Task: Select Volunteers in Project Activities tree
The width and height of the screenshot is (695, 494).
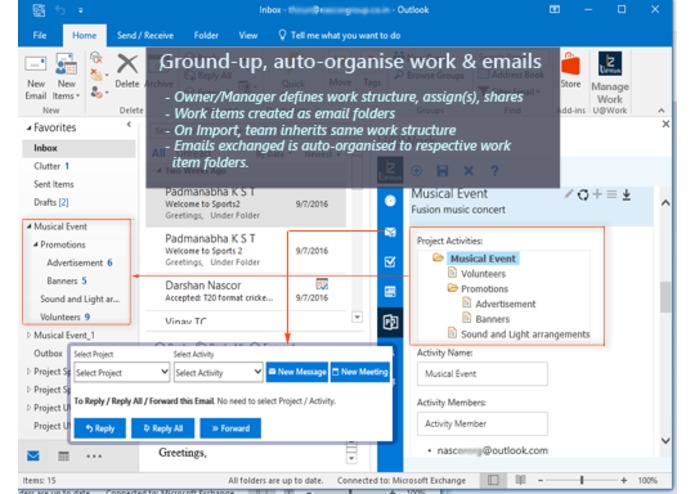Action: (483, 274)
